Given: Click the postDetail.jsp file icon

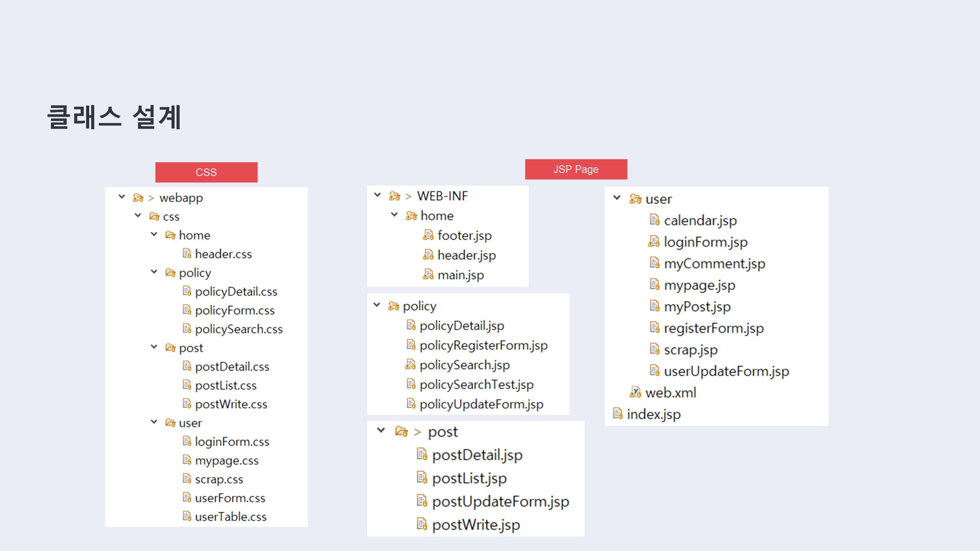Looking at the screenshot, I should [x=421, y=455].
